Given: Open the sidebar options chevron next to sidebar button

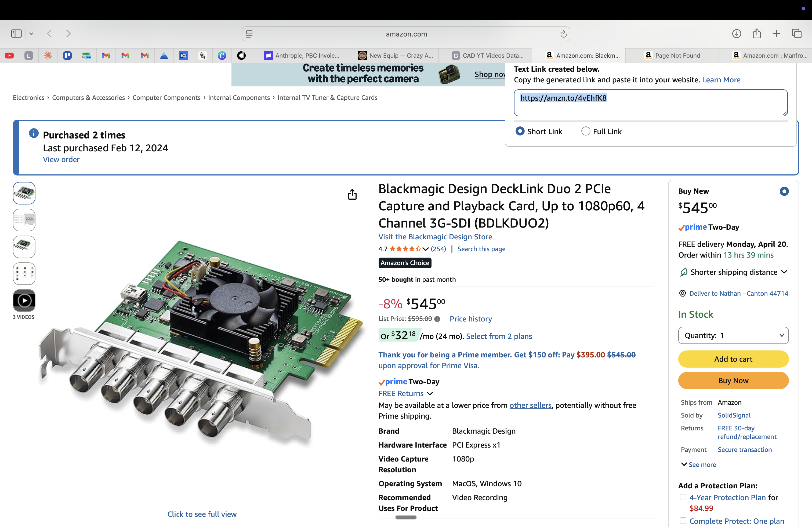Looking at the screenshot, I should coord(31,33).
